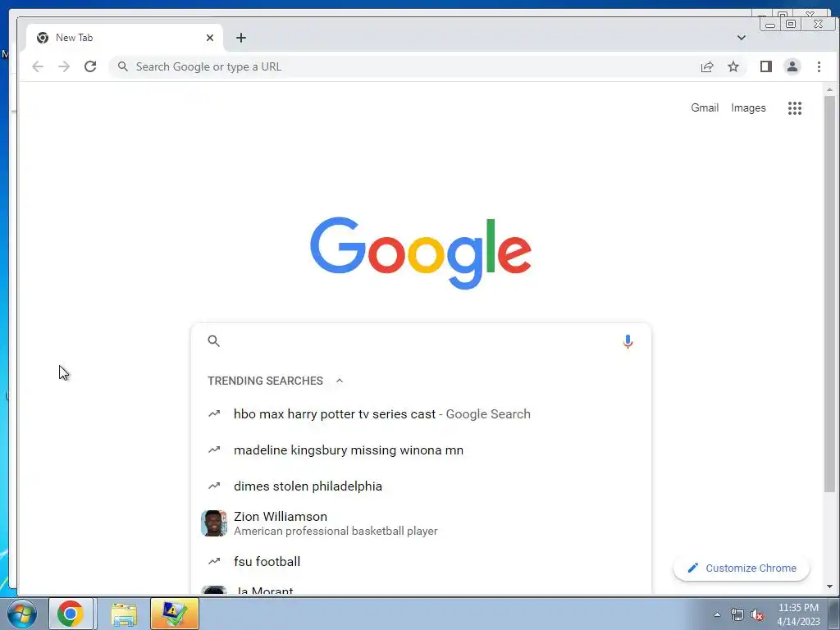
Task: Select 'fsu football' trending search
Action: click(x=421, y=561)
